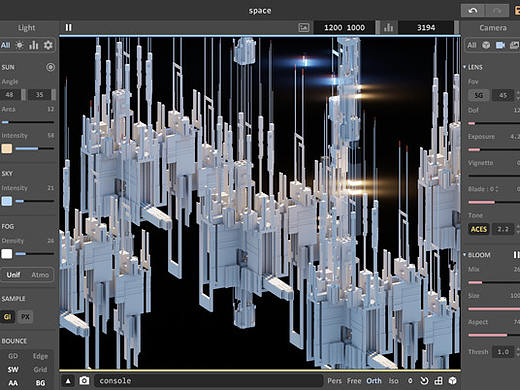The width and height of the screenshot is (520, 390).
Task: Select All in the Camera panel filters
Action: click(x=472, y=45)
